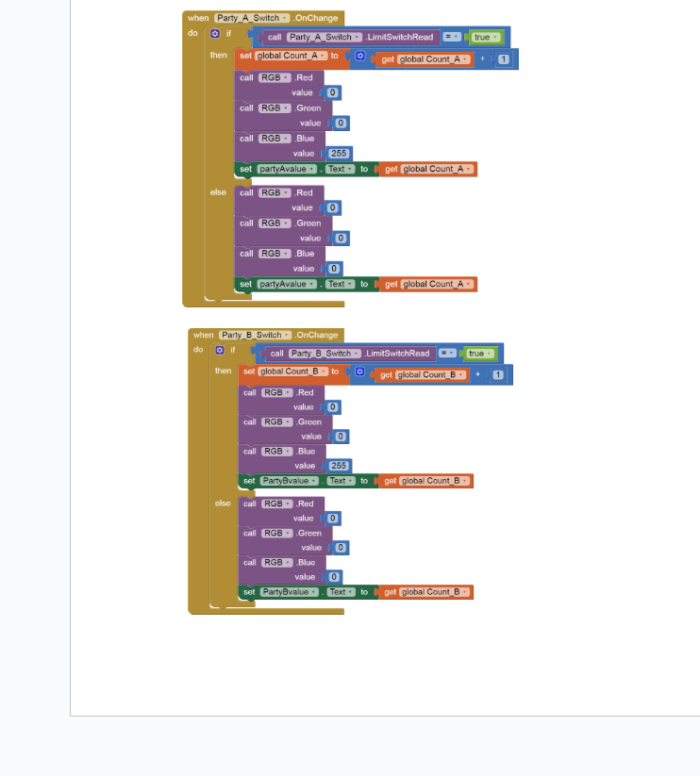This screenshot has height=776, width=700.
Task: Click the 'else' label in Party_B block
Action: pyautogui.click(x=223, y=504)
